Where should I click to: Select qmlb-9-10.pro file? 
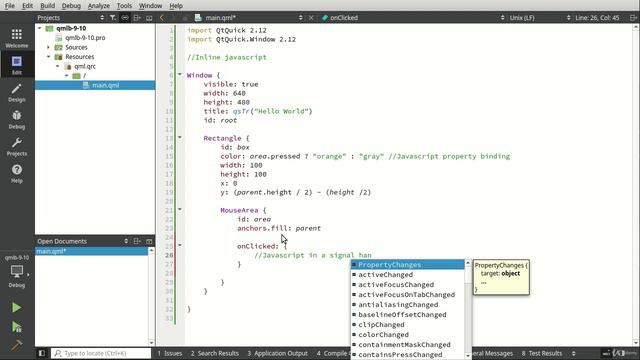(85, 38)
